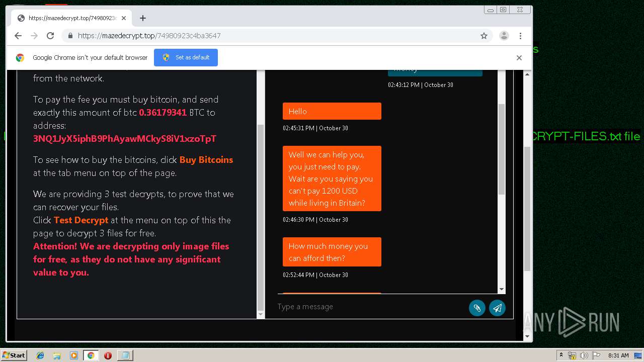Focus the Type a message field
This screenshot has width=644, height=362.
coord(370,307)
